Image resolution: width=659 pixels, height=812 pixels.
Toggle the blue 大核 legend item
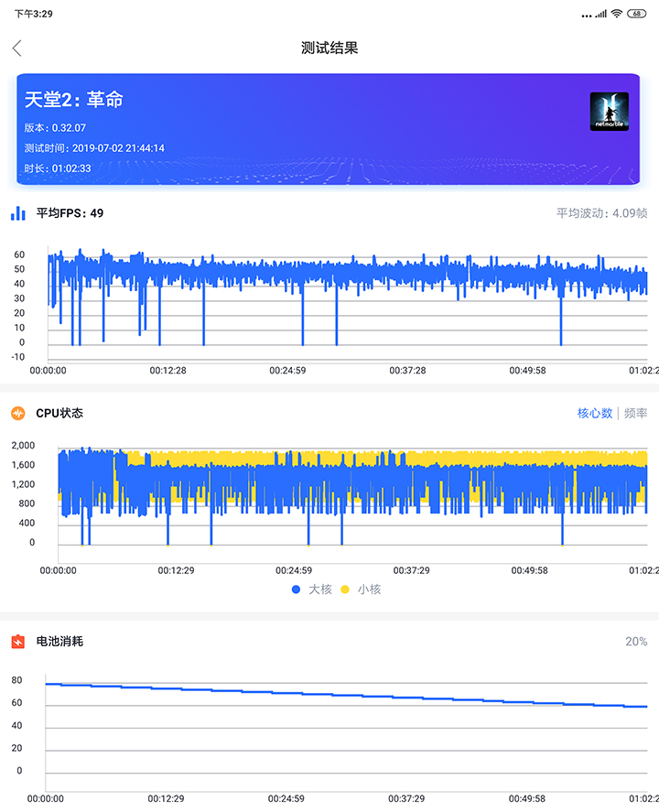pos(311,590)
